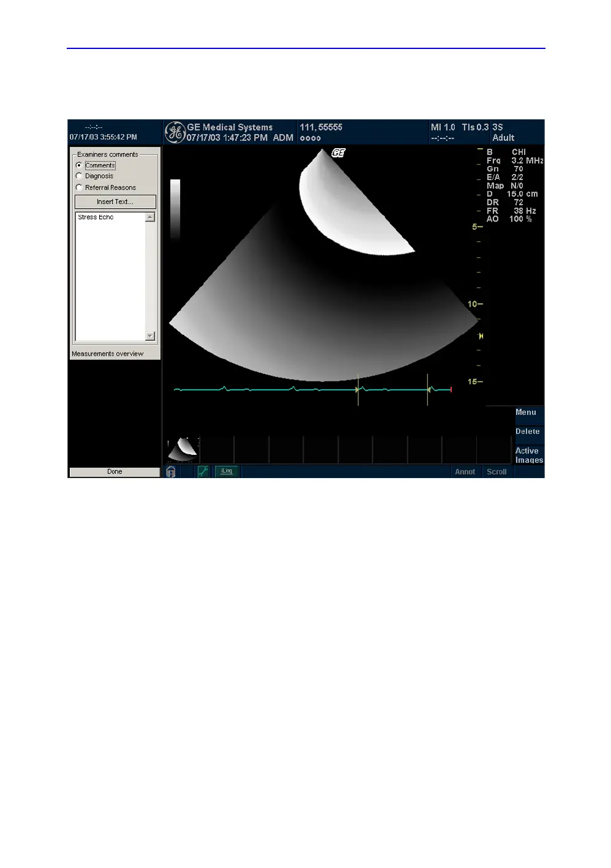Click the iLinq button in status bar

pos(227,471)
